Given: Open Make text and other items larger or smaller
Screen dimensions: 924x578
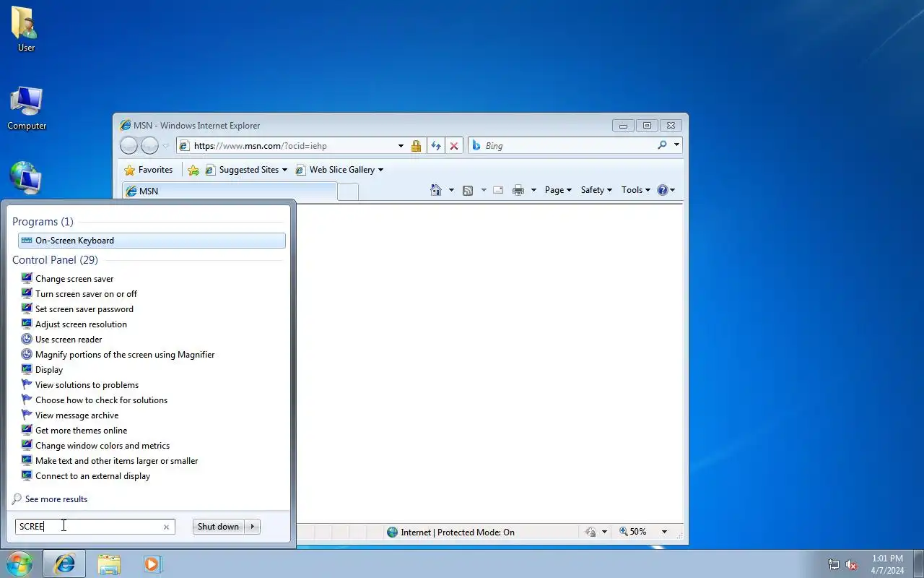Looking at the screenshot, I should 116,461.
